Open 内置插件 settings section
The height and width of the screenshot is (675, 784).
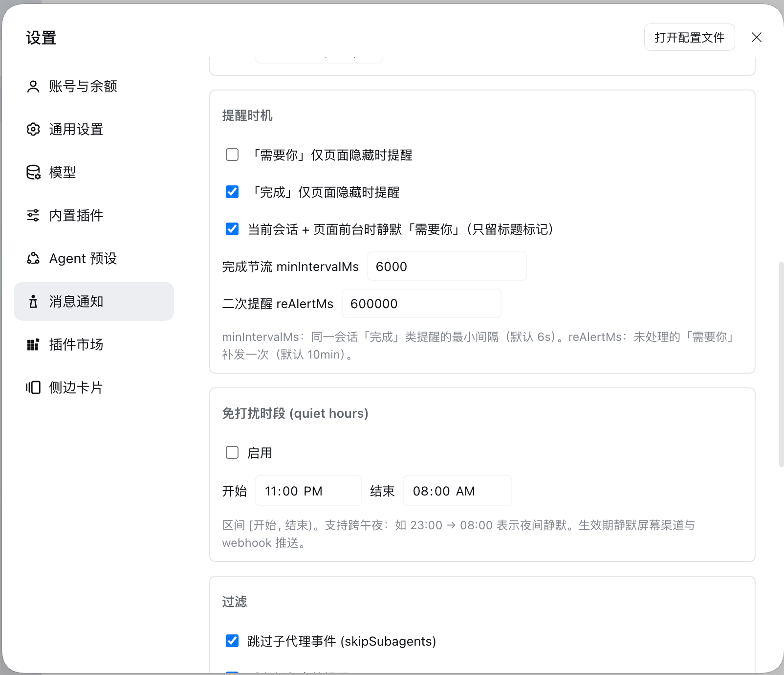coord(94,216)
